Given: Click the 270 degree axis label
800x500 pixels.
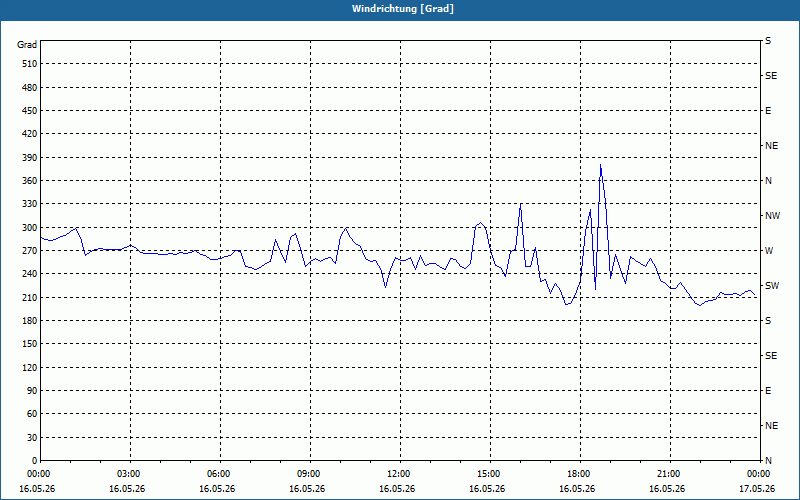Looking at the screenshot, I should tap(29, 251).
